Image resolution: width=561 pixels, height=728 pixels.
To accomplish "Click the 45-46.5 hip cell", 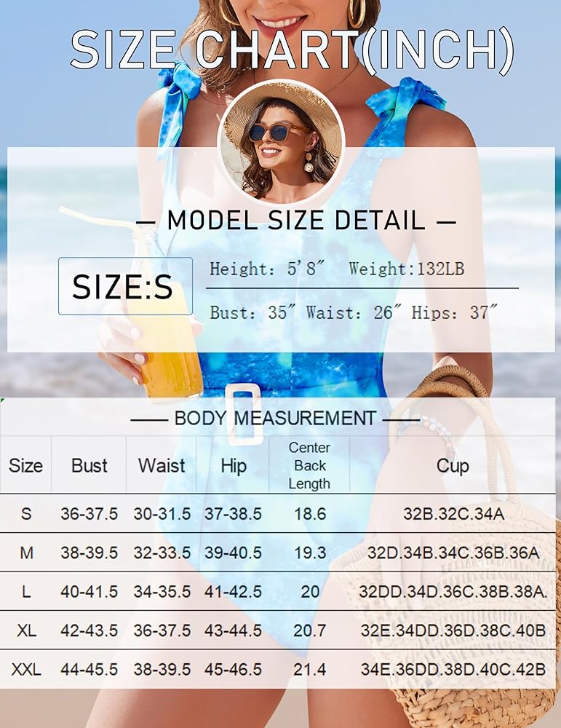I will [233, 669].
